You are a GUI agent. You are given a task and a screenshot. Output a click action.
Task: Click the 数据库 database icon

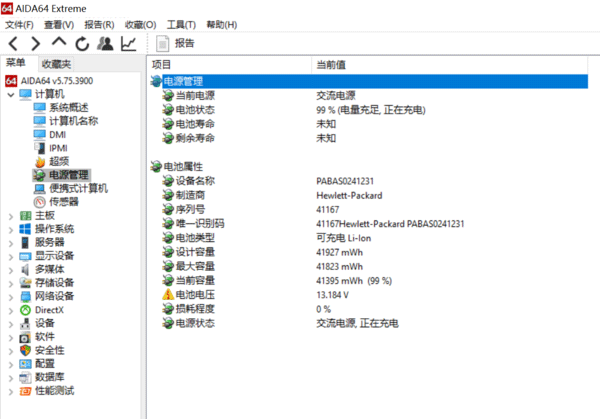pos(25,378)
